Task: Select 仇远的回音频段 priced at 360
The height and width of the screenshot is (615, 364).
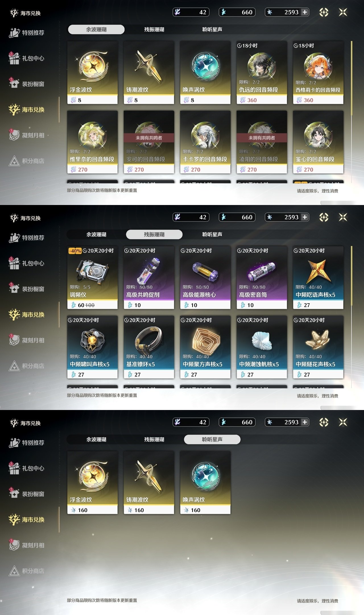Action: 262,73
